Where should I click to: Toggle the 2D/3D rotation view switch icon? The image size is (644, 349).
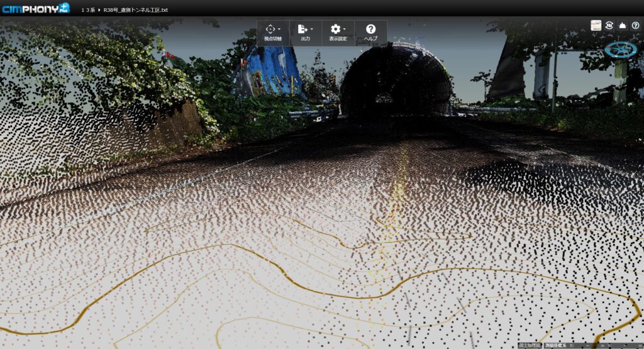coord(609,25)
